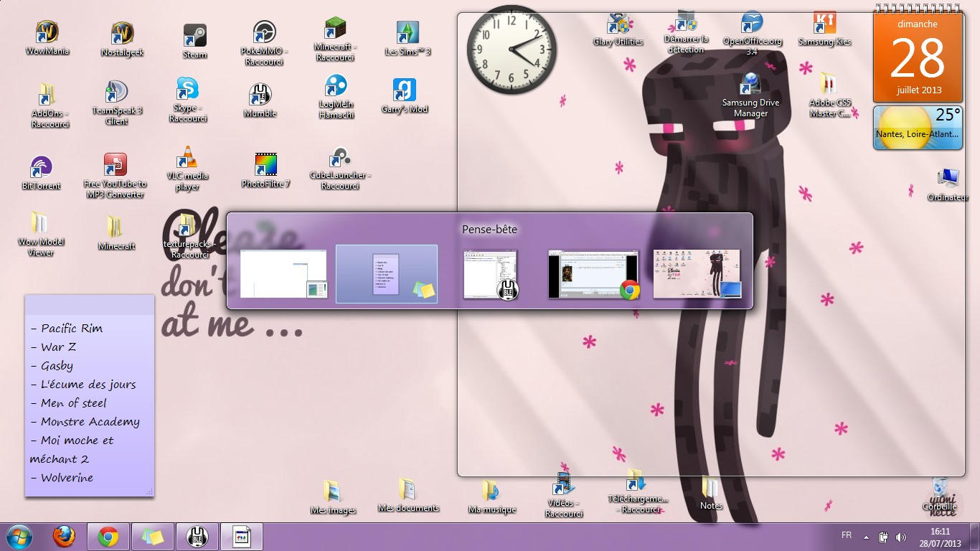The image size is (980, 551).
Task: Open the Minecraft folder icon
Action: (x=116, y=227)
